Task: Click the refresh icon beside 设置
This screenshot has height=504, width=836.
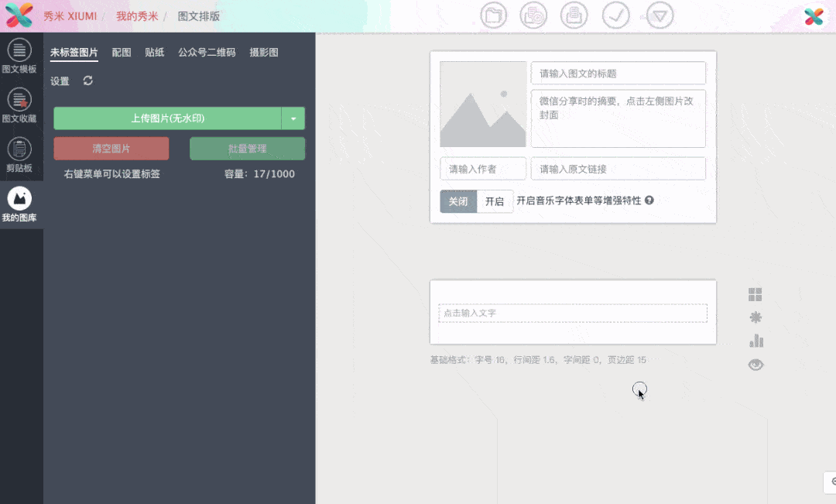Action: point(87,81)
